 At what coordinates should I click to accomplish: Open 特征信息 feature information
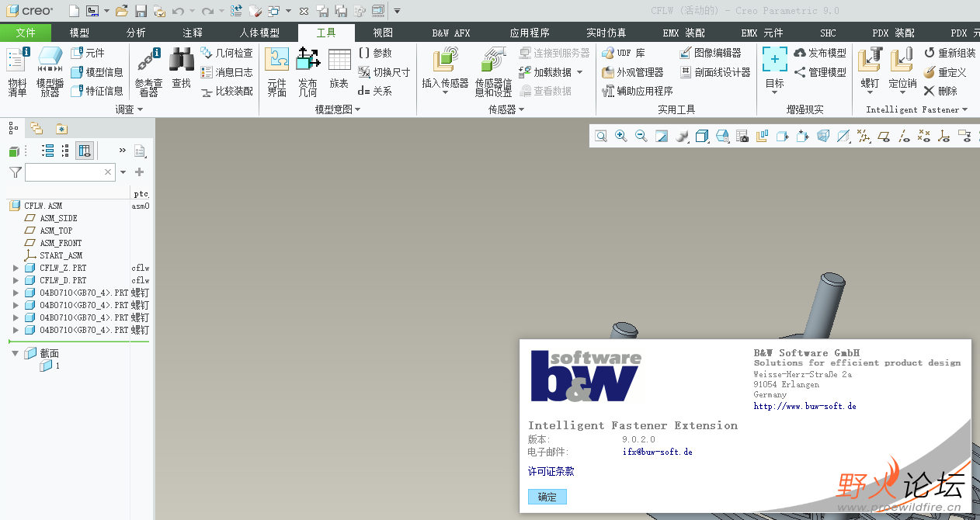[x=97, y=91]
